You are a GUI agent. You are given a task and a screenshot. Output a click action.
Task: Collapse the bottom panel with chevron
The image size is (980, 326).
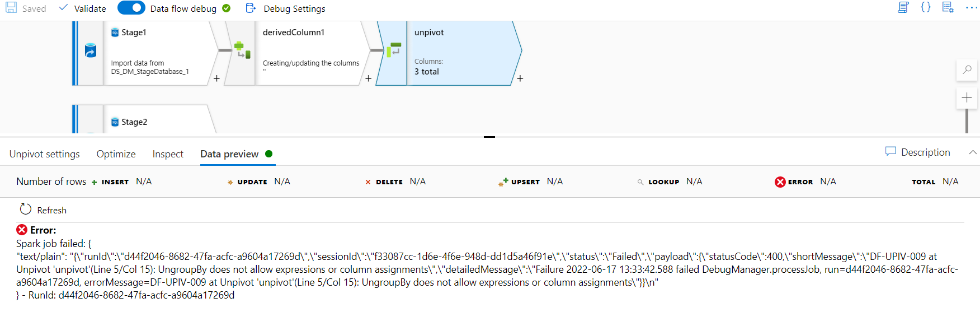[973, 152]
